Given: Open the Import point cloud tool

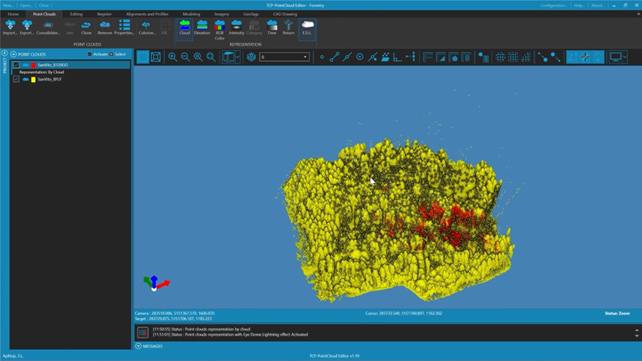Looking at the screenshot, I should pyautogui.click(x=10, y=27).
